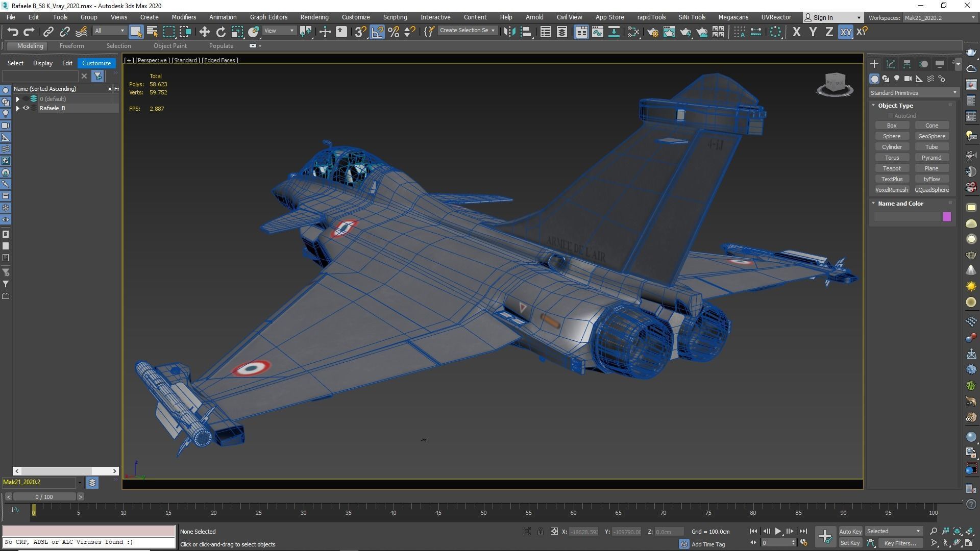The height and width of the screenshot is (551, 980).
Task: Click the Play Animation button
Action: [778, 532]
